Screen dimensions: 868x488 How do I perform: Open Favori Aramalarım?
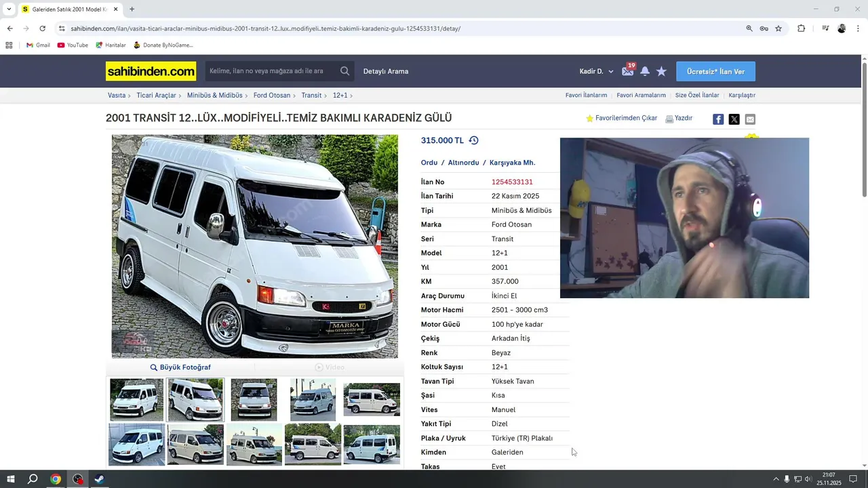(x=641, y=96)
